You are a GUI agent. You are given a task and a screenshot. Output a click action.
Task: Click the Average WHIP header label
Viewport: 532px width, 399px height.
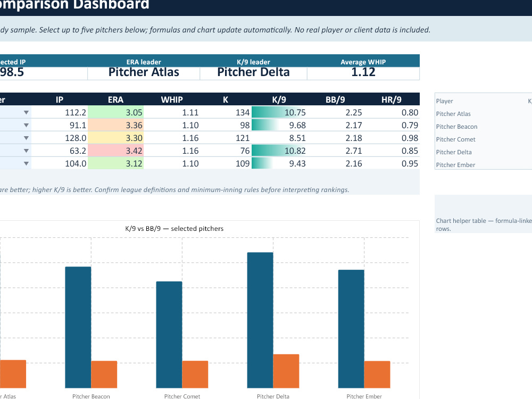coord(363,62)
